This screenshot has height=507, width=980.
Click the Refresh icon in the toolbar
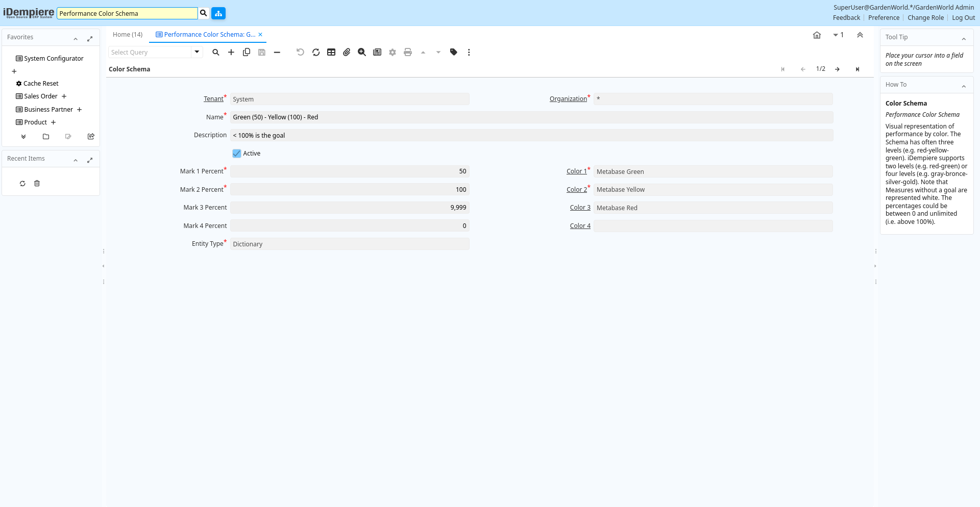[316, 52]
